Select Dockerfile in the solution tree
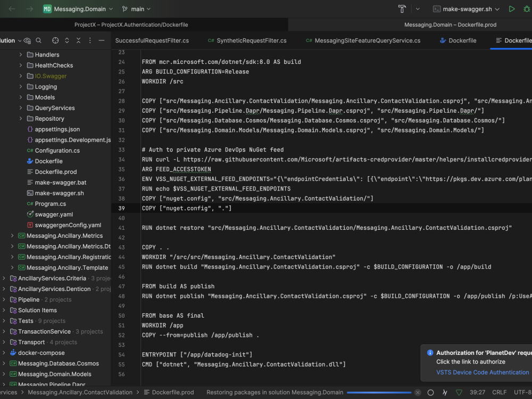Image resolution: width=532 pixels, height=399 pixels. click(45, 161)
